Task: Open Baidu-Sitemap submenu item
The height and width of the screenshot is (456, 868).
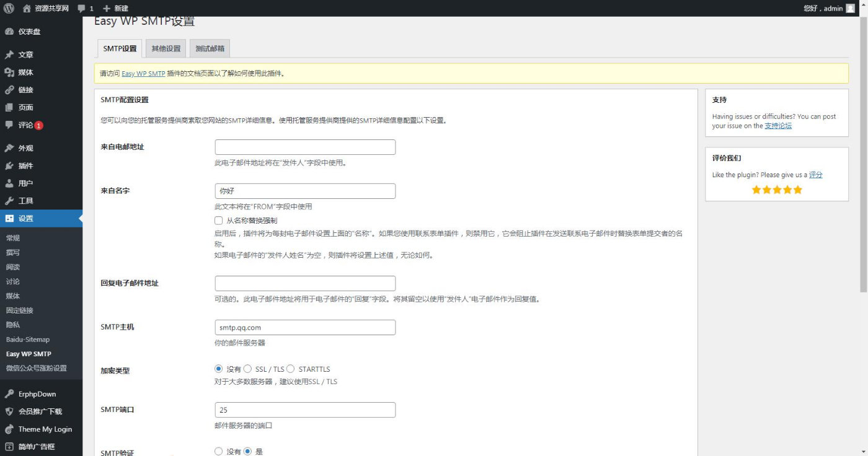Action: tap(28, 340)
